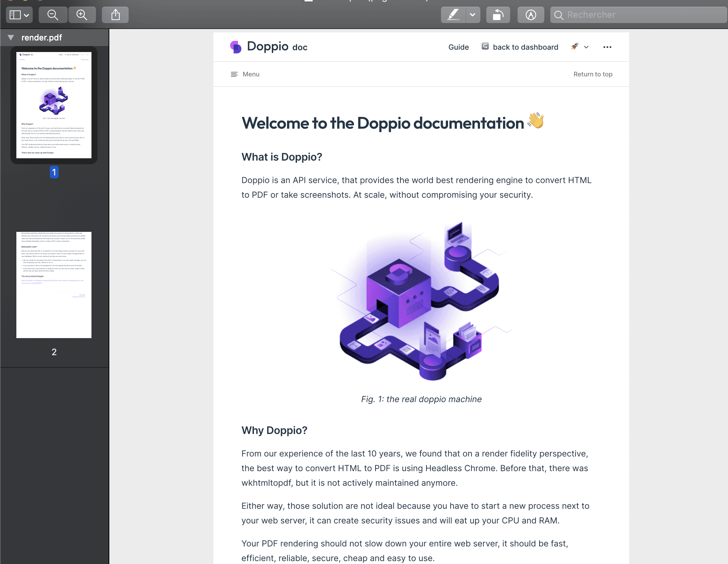
Task: Click the 'Why Doppio?' heading
Action: click(x=274, y=430)
